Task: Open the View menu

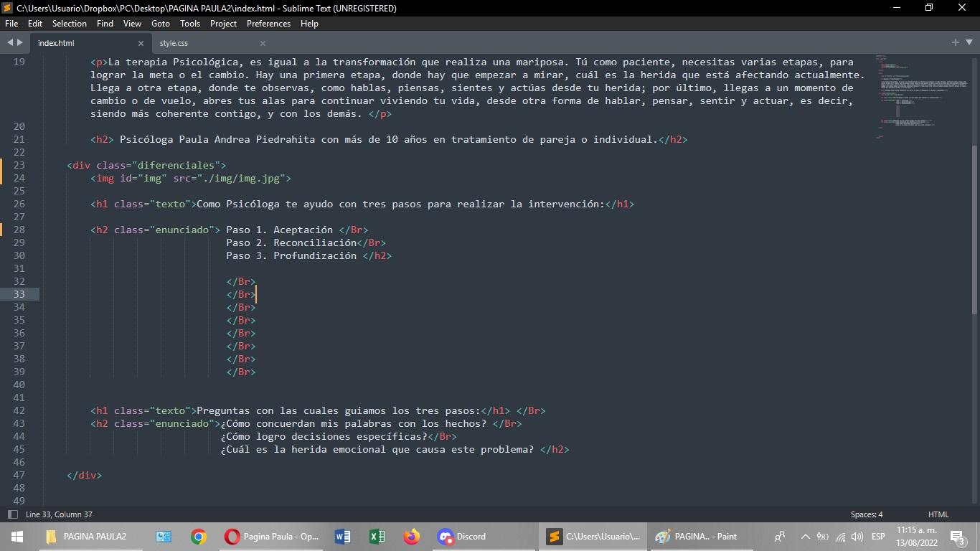Action: (x=132, y=24)
